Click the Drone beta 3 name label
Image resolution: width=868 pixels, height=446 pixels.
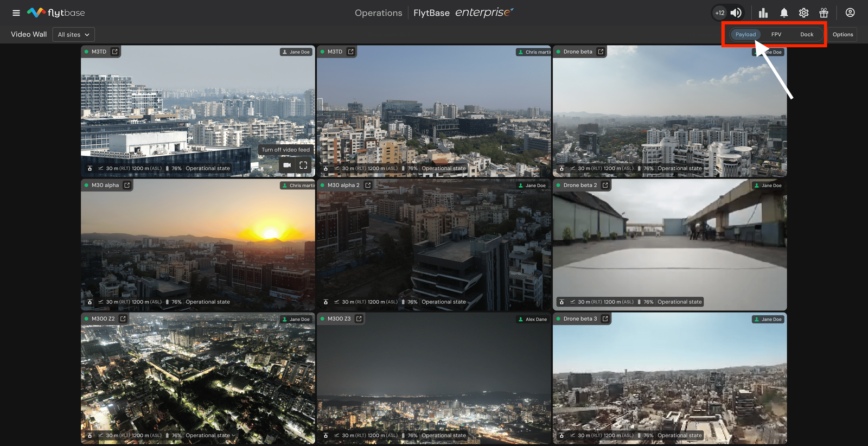pyautogui.click(x=580, y=318)
